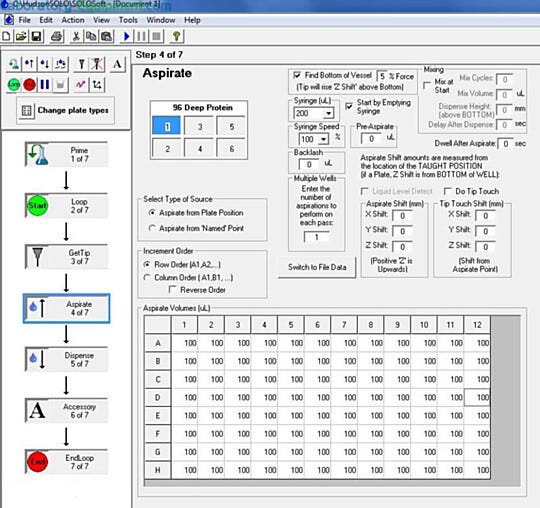Open the Action menu
Screen dimensions: 540x508
[73, 20]
